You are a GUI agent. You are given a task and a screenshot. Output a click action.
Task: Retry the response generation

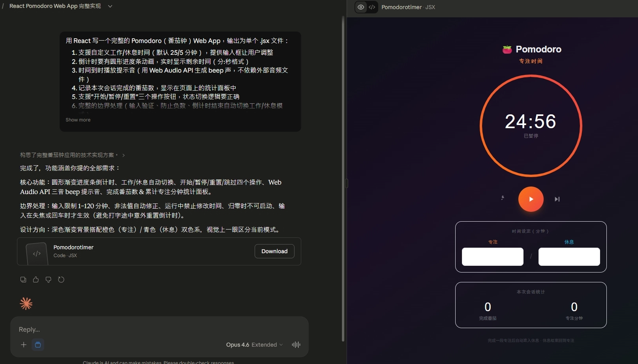coord(61,279)
